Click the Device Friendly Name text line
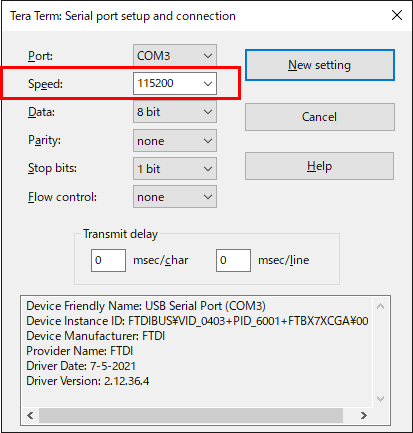Viewport: 413px width, 433px height. pos(146,306)
